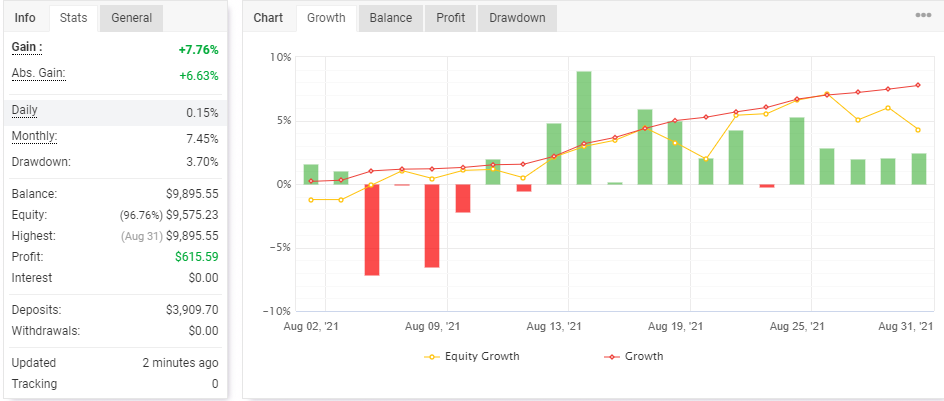Toggle Growth series in chart legend
Screen dimensions: 944x401
point(633,356)
